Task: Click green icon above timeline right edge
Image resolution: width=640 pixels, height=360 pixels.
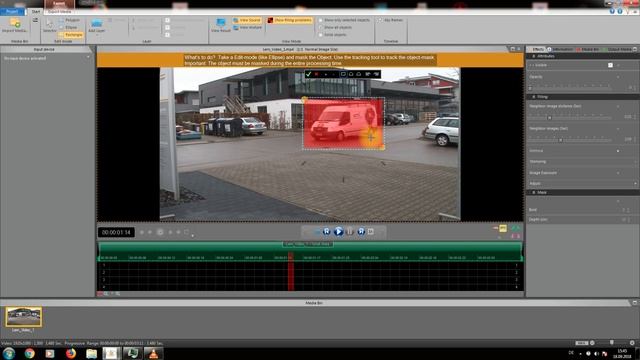Action: (x=516, y=228)
